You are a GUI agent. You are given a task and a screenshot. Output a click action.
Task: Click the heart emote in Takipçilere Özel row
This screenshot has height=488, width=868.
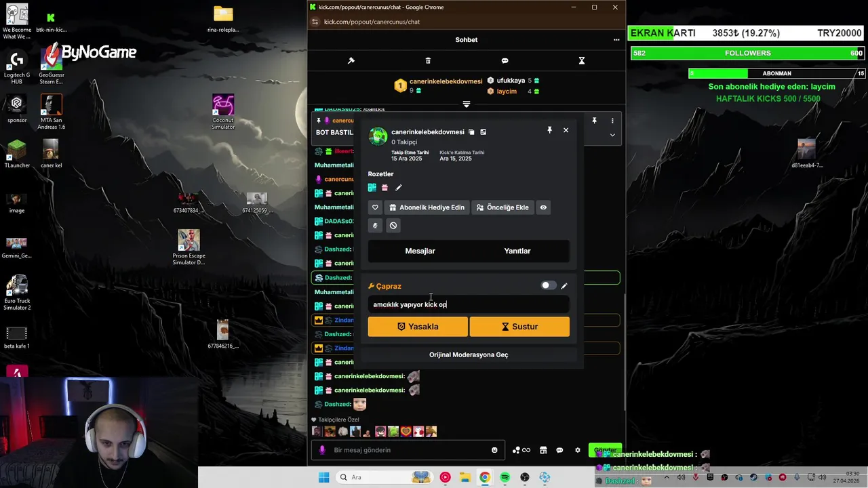point(406,431)
